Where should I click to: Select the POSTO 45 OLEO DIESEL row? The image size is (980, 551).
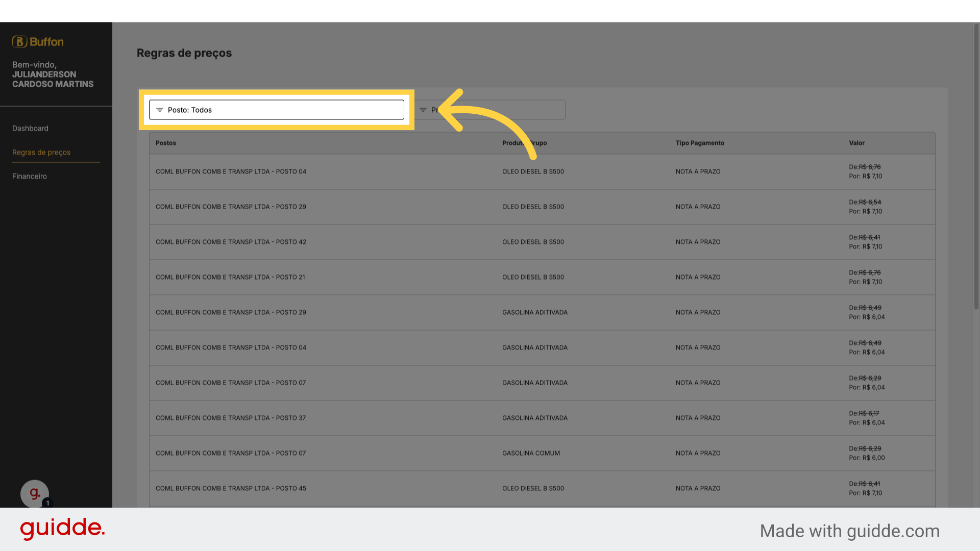click(x=542, y=489)
